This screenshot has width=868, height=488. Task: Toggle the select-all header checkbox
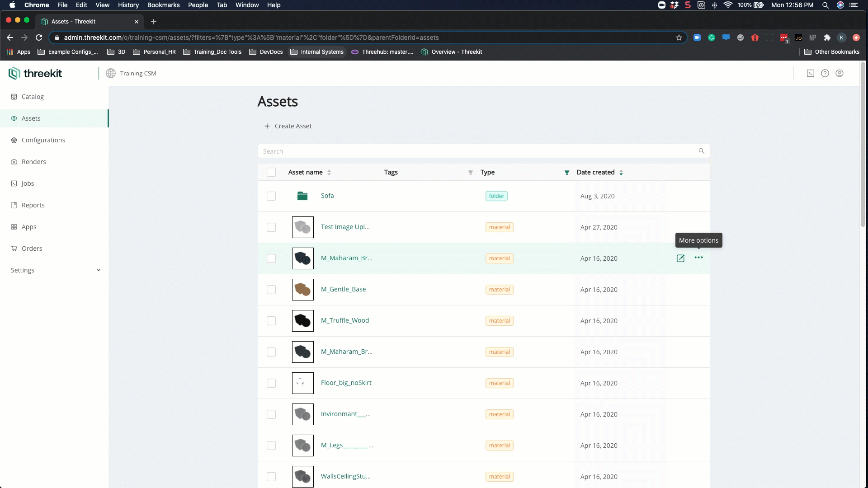(x=271, y=172)
